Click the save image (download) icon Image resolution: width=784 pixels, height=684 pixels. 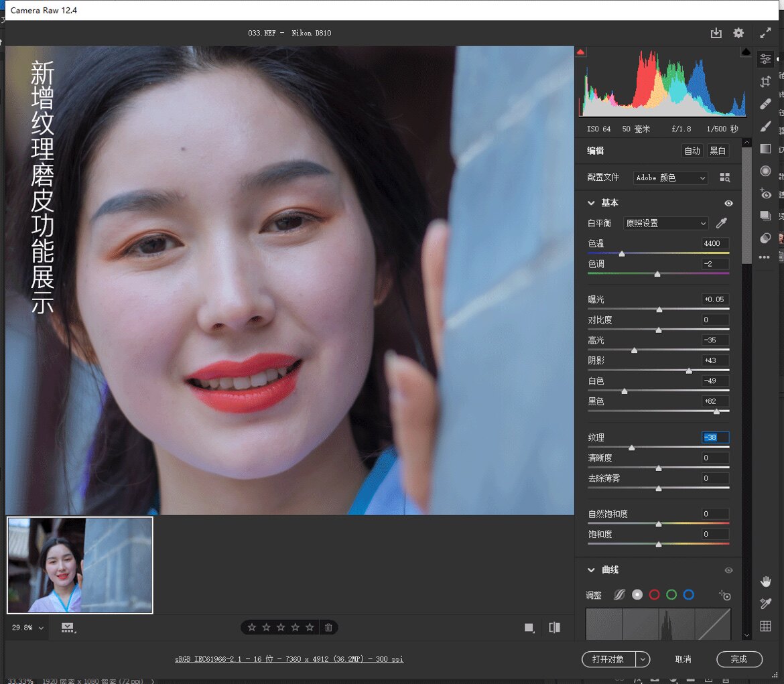tap(716, 33)
